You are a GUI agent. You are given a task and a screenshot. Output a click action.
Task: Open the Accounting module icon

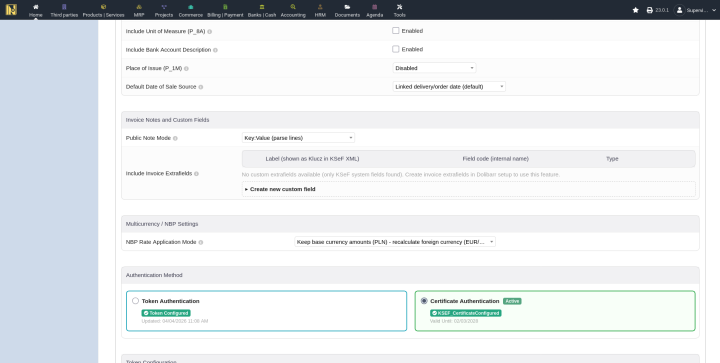(293, 7)
